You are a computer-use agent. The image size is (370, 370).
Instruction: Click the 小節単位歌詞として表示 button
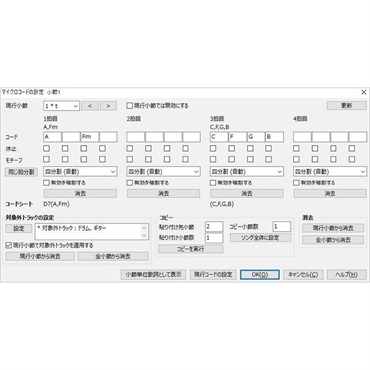click(153, 274)
